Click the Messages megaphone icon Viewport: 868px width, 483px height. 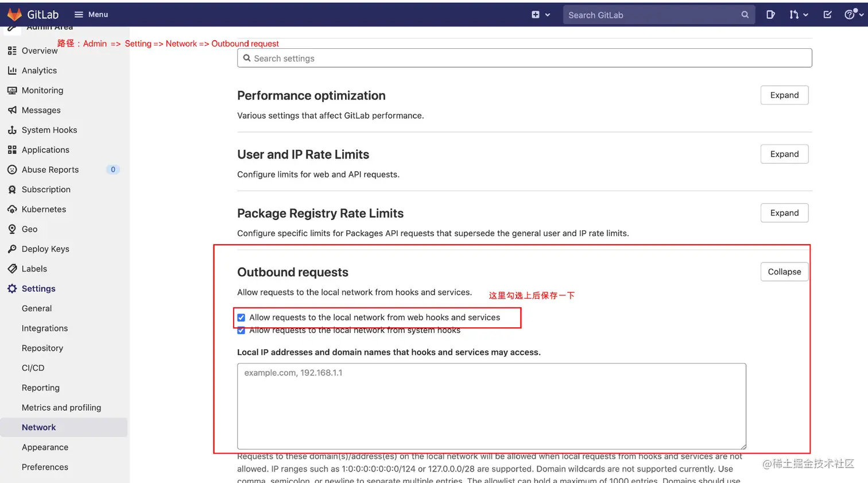click(x=12, y=110)
